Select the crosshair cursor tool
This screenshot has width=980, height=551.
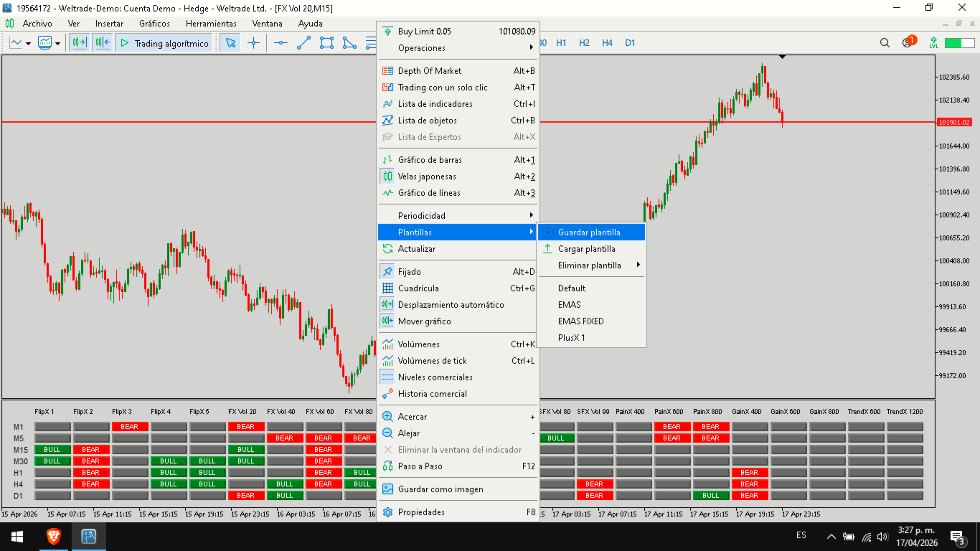click(253, 43)
